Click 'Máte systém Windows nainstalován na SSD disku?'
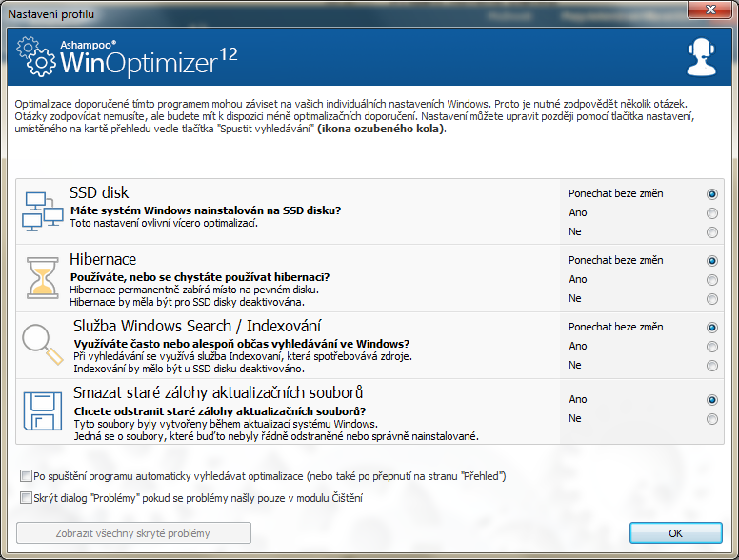This screenshot has height=560, width=739. (x=206, y=210)
